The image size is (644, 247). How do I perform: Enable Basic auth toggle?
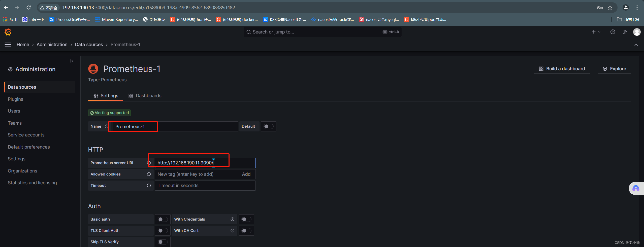pos(163,219)
